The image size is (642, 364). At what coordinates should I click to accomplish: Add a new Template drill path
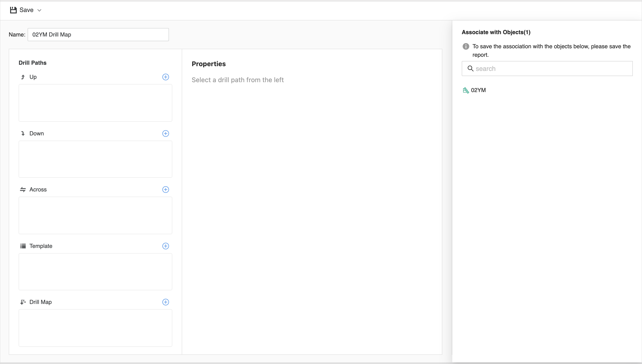pyautogui.click(x=166, y=246)
